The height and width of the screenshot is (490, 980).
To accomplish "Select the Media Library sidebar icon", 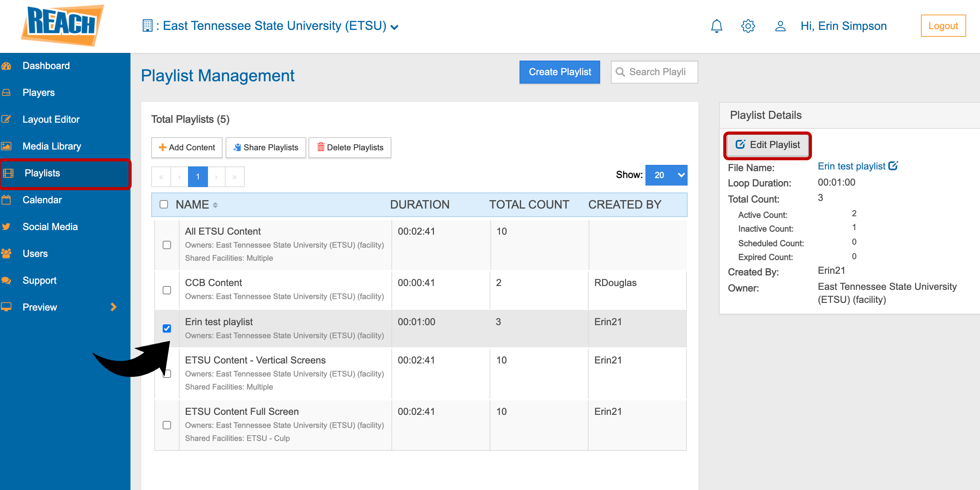I will (8, 146).
